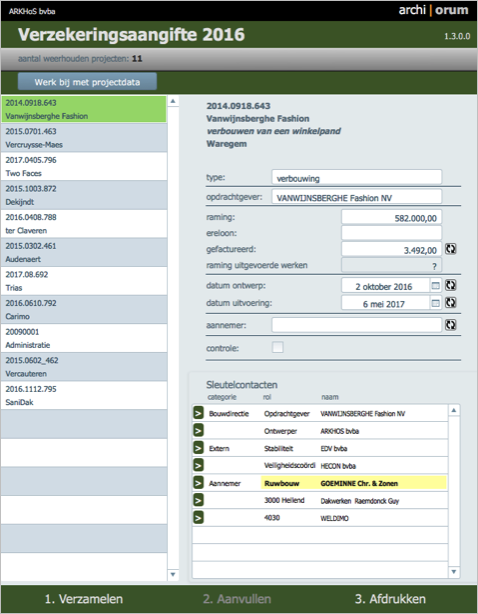Tick the controle checkbox
478x614 pixels.
[278, 347]
